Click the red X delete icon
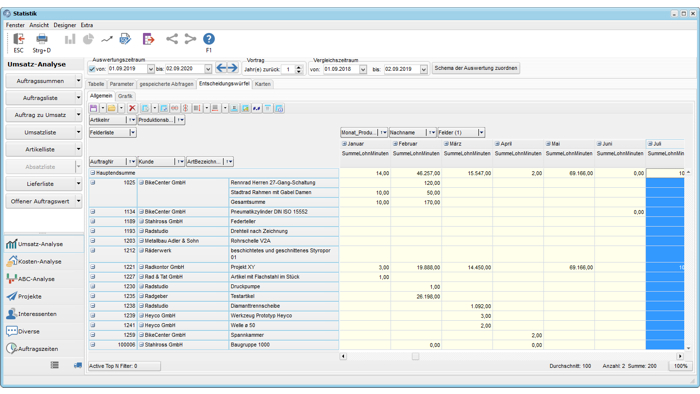 tap(132, 108)
